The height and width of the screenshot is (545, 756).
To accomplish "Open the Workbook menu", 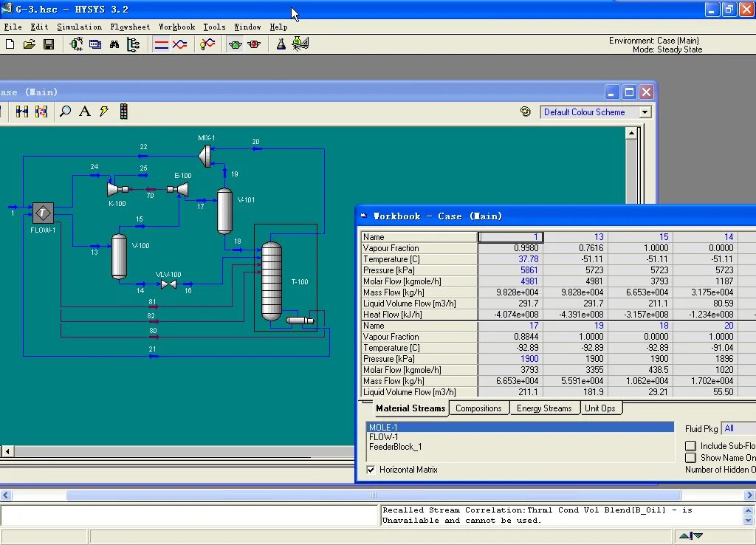I will point(177,27).
